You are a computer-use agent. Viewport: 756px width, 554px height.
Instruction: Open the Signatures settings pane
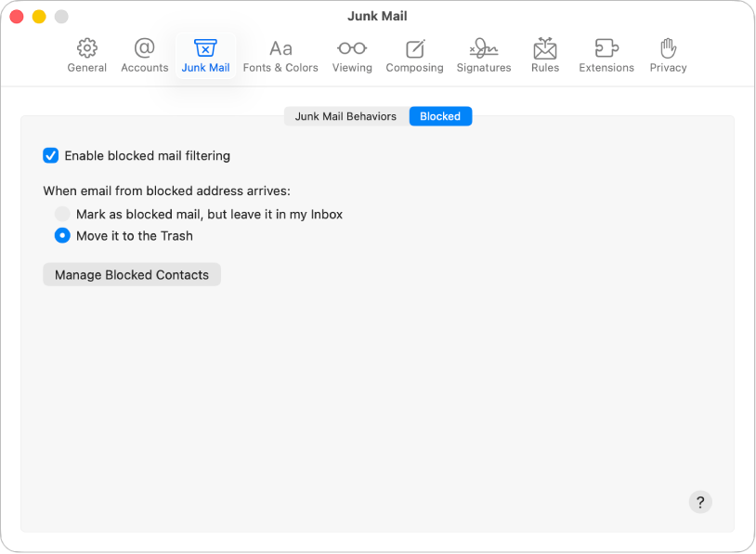pyautogui.click(x=483, y=53)
